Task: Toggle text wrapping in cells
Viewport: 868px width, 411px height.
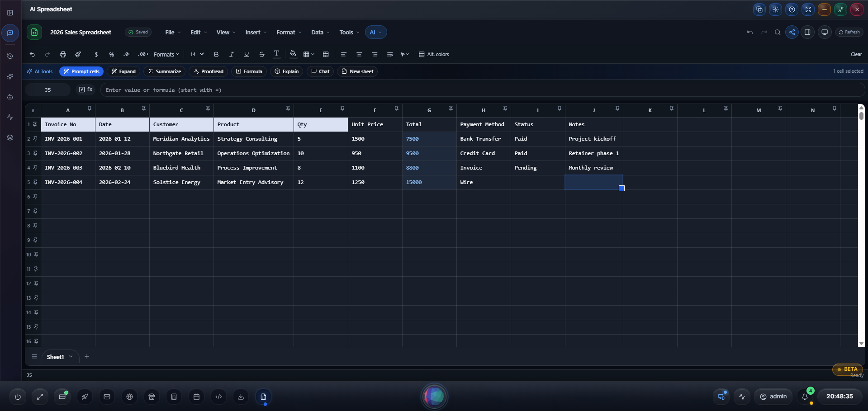Action: tap(390, 54)
